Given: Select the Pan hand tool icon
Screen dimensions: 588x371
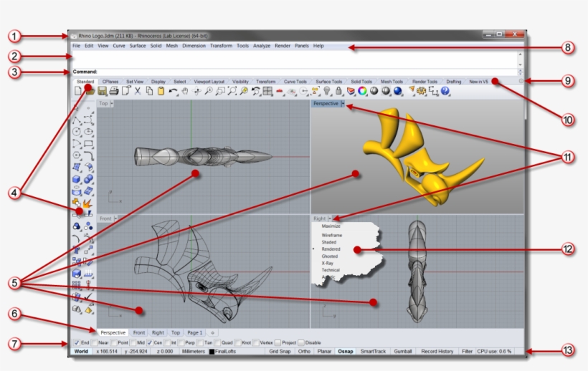Looking at the screenshot, I should [x=184, y=91].
